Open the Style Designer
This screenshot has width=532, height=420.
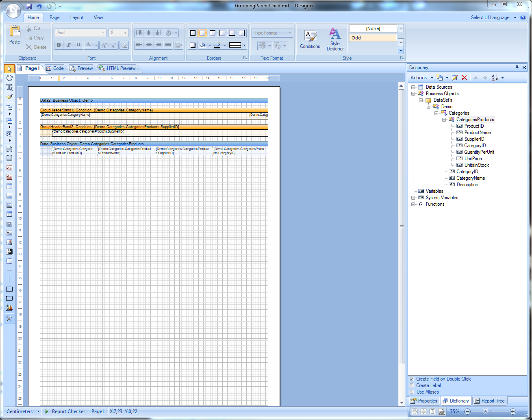[335, 39]
